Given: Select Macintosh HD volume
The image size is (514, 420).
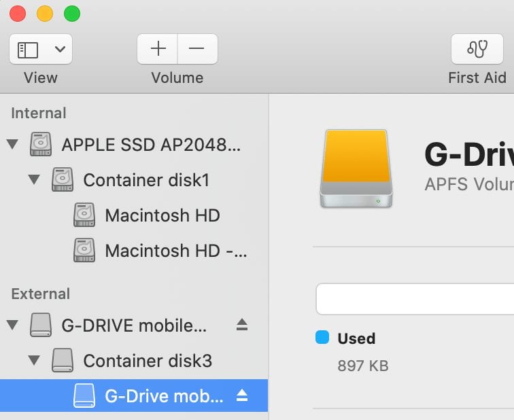Looking at the screenshot, I should (x=162, y=215).
